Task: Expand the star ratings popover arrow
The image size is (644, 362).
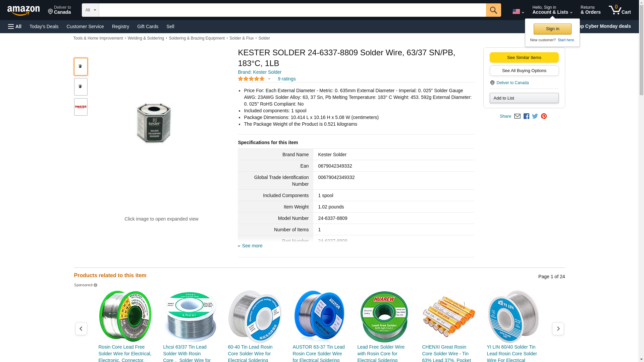Action: point(269,79)
